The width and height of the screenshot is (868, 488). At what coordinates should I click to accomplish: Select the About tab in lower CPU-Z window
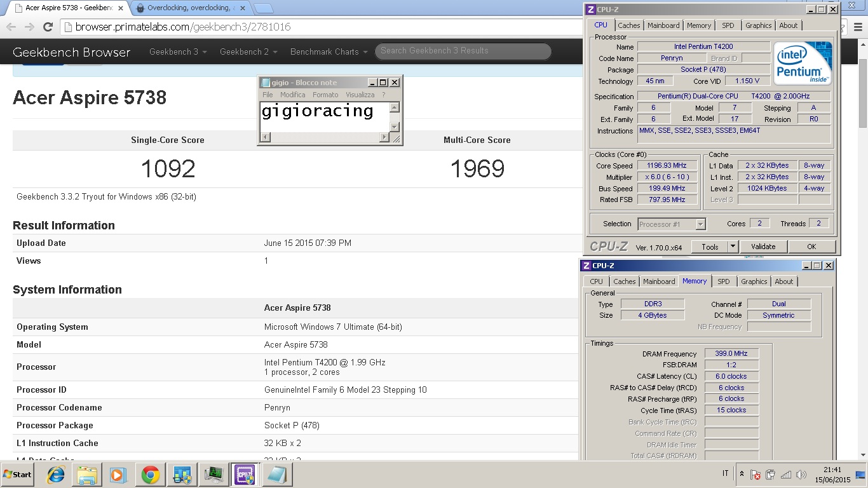tap(784, 281)
